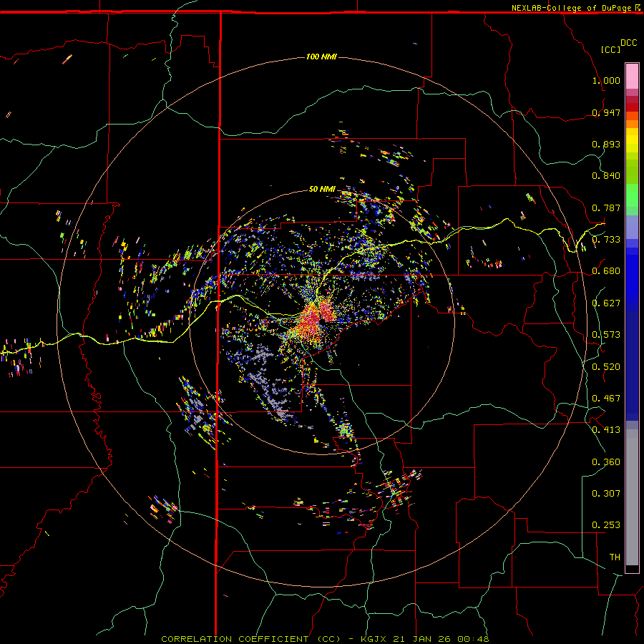The image size is (644, 644).
Task: Pick the gray segment of the color bar
Action: point(632,497)
